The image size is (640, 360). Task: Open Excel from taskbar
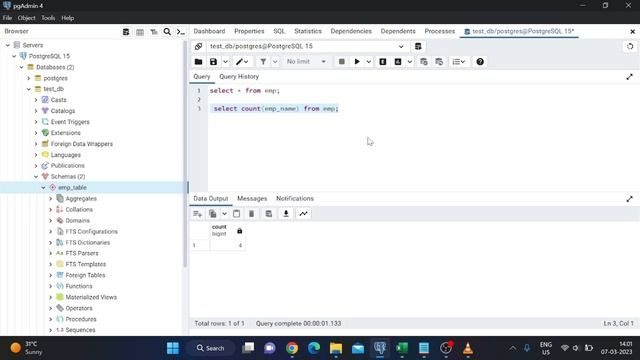(402, 348)
